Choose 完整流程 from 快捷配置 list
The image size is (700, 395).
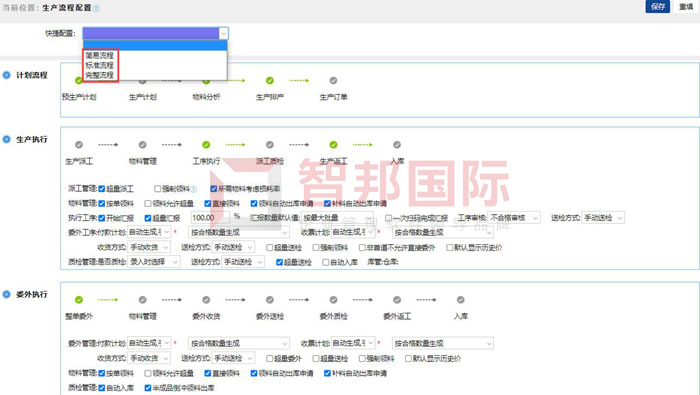[x=100, y=75]
